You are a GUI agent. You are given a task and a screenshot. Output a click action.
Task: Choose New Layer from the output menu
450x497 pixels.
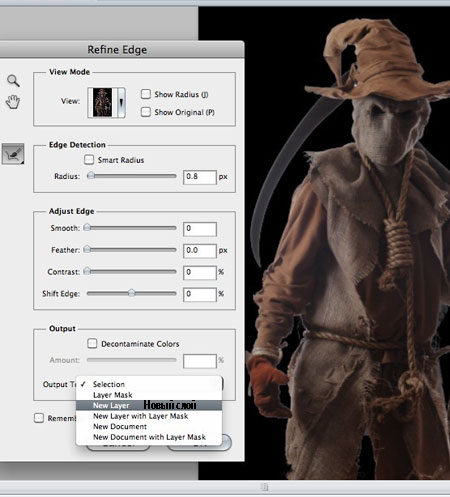(149, 405)
